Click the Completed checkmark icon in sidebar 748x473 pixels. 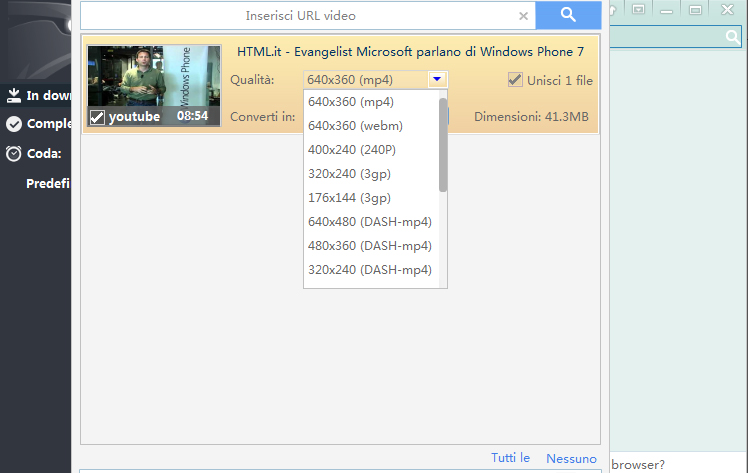coord(14,124)
